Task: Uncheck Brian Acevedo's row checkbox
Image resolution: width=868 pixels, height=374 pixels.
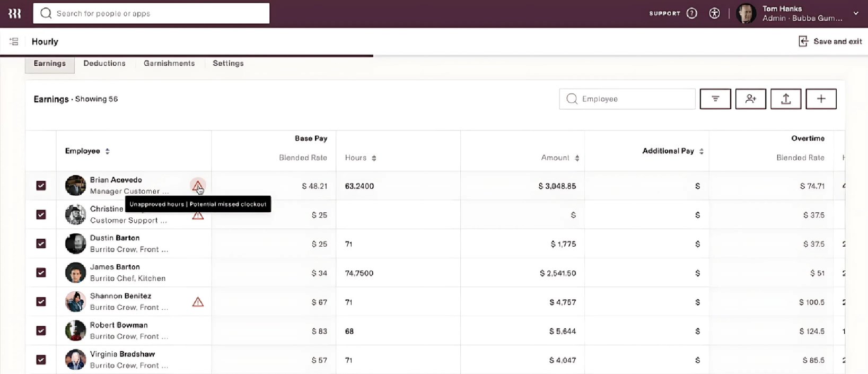Action: tap(41, 186)
